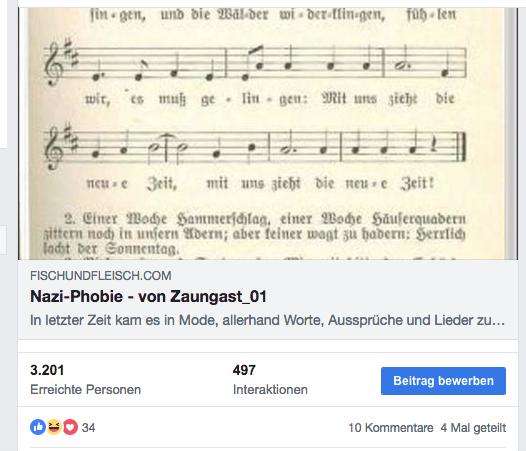This screenshot has height=451, width=526.
Task: Click the red heart Love reaction icon
Action: 70,427
